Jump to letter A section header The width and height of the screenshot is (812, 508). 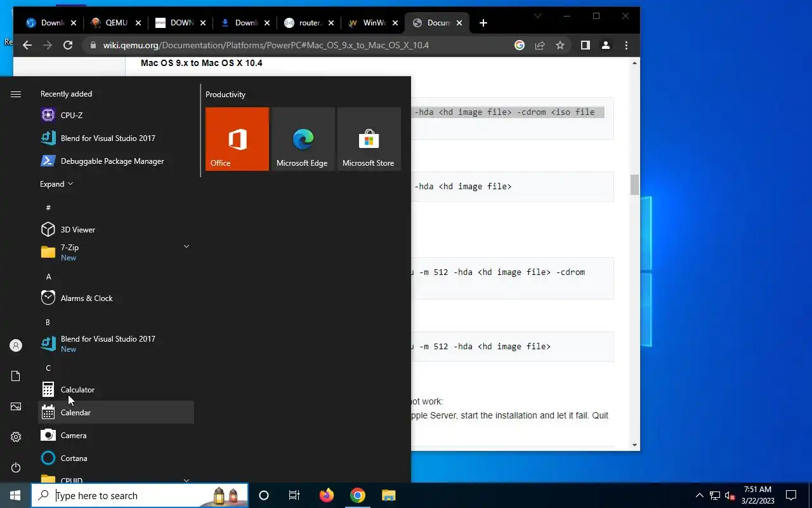pos(48,276)
